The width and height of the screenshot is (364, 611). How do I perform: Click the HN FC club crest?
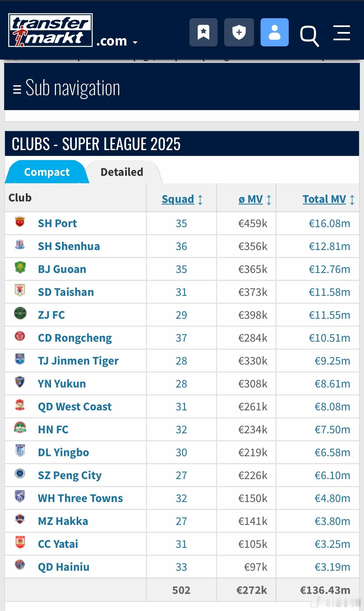pyautogui.click(x=20, y=427)
